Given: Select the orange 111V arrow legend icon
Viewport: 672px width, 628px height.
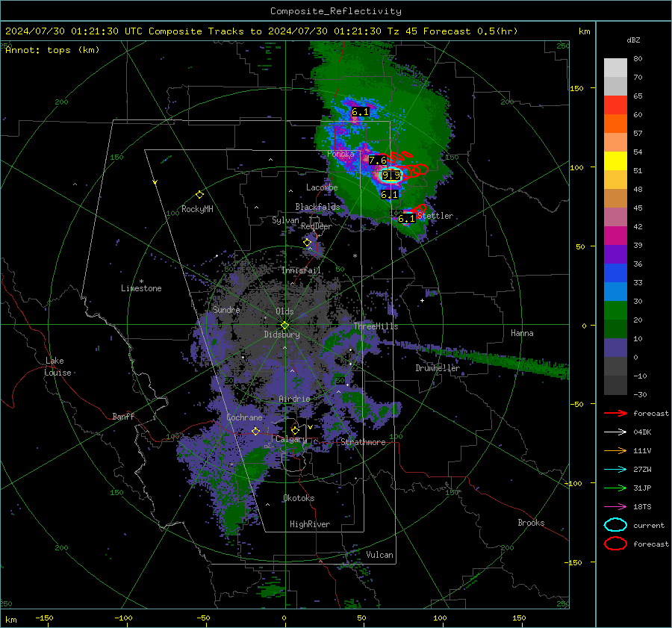Looking at the screenshot, I should 615,450.
